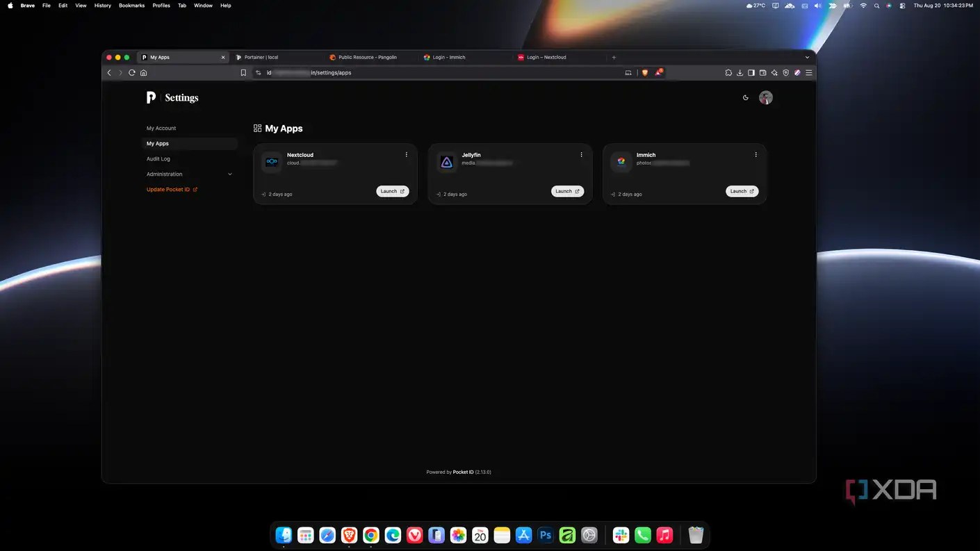The image size is (980, 551).
Task: Open Vivaldi from the dock
Action: 415,535
